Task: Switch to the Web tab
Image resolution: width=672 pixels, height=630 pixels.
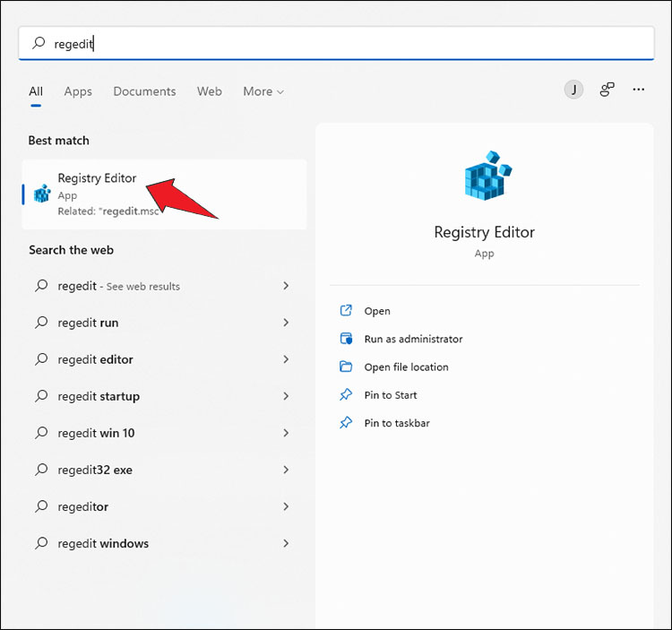Action: coord(210,91)
